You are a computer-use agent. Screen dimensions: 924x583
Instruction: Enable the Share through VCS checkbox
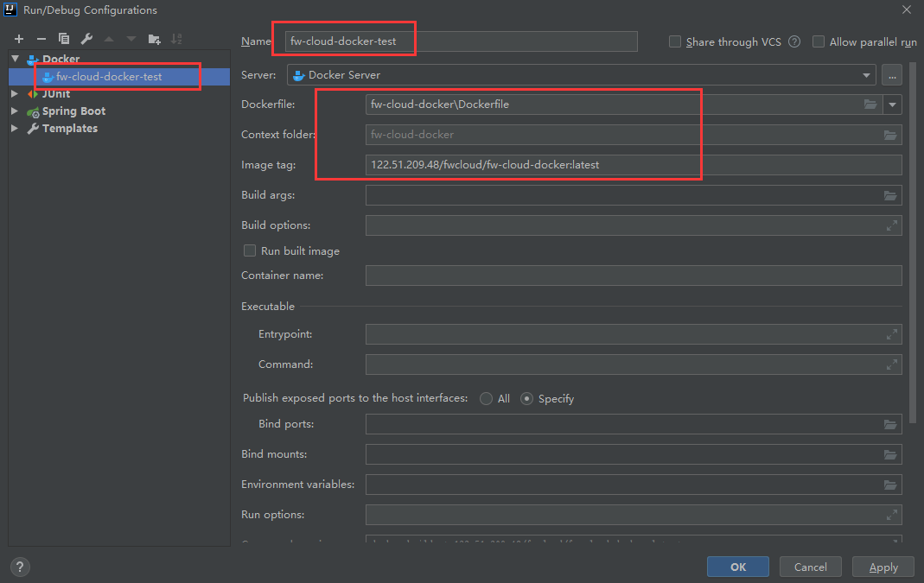point(675,41)
